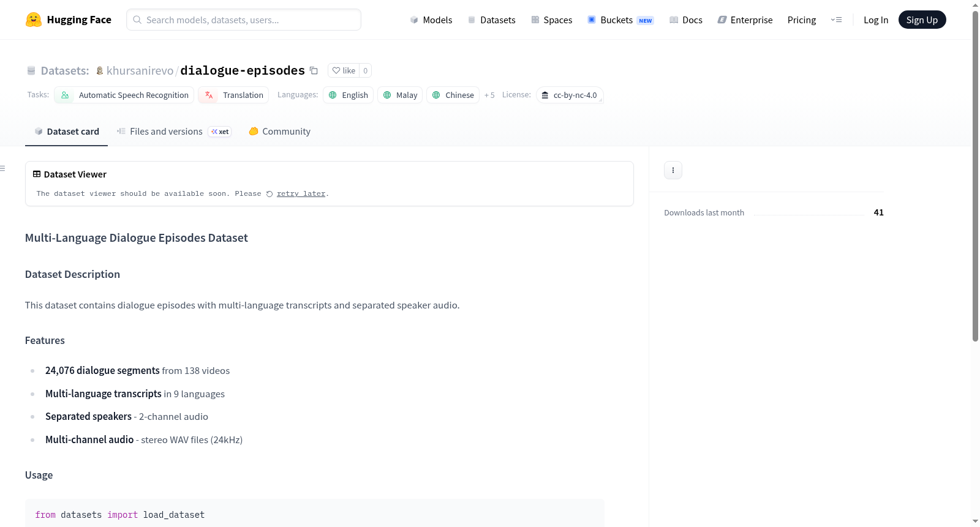Open Buckets in the navigation bar
980x527 pixels.
click(x=620, y=20)
